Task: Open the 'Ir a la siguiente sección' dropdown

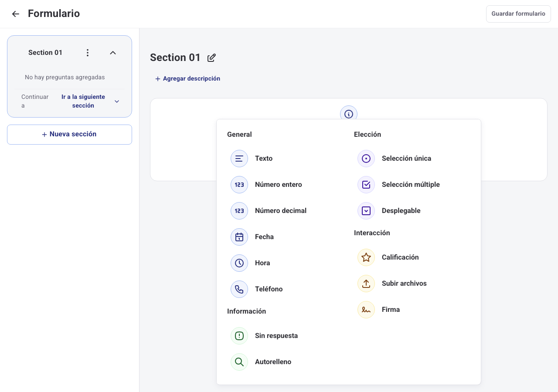Action: tap(90, 101)
